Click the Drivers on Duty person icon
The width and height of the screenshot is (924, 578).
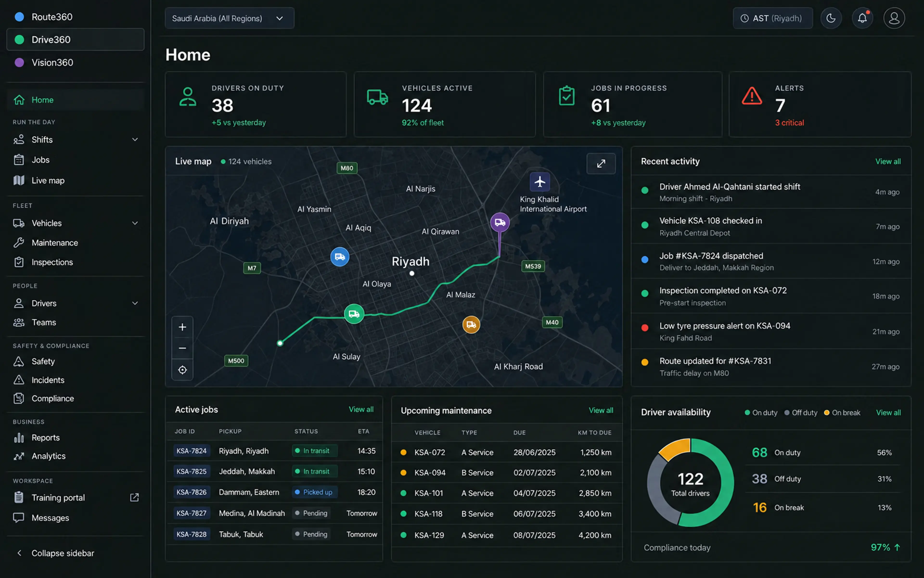point(188,97)
